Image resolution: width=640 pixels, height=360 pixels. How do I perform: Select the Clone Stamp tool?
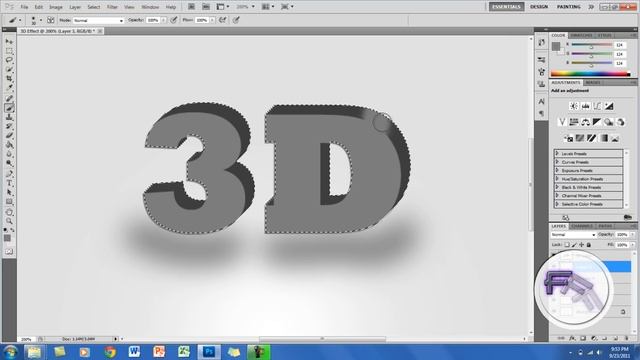9,117
